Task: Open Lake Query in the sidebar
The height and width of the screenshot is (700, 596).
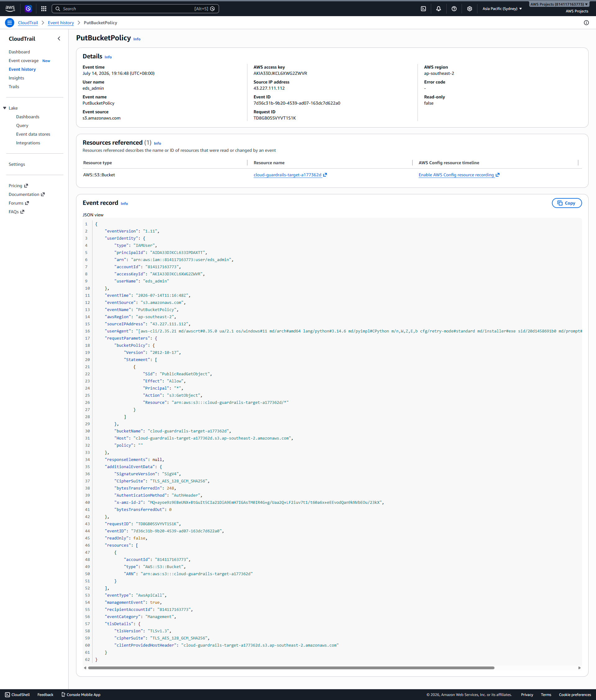Action: [22, 125]
